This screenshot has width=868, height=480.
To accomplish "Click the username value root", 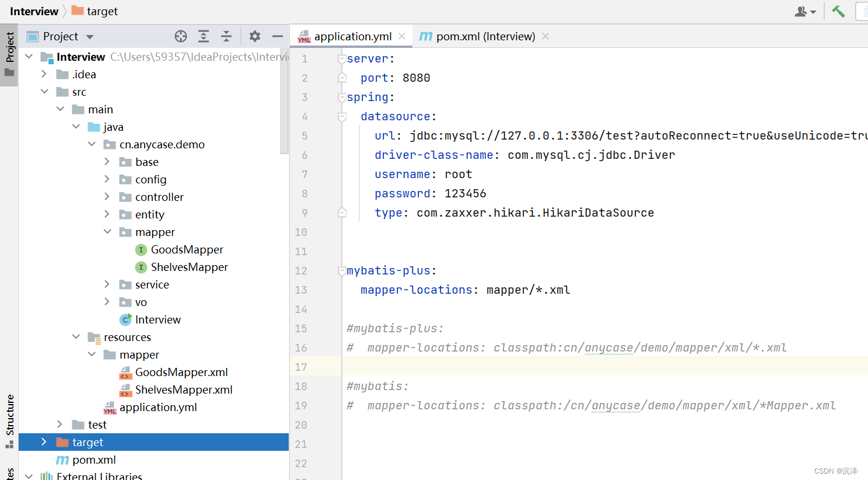I will click(x=459, y=174).
